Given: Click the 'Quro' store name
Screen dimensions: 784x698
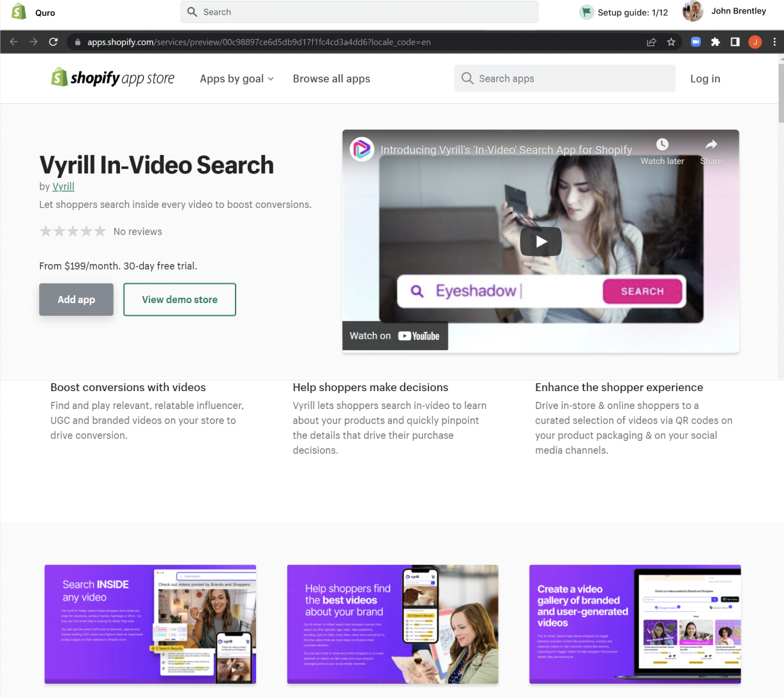Looking at the screenshot, I should click(x=45, y=13).
